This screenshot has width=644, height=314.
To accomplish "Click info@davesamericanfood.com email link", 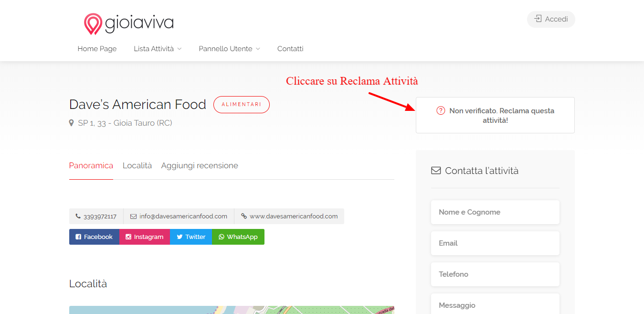I will tap(183, 217).
